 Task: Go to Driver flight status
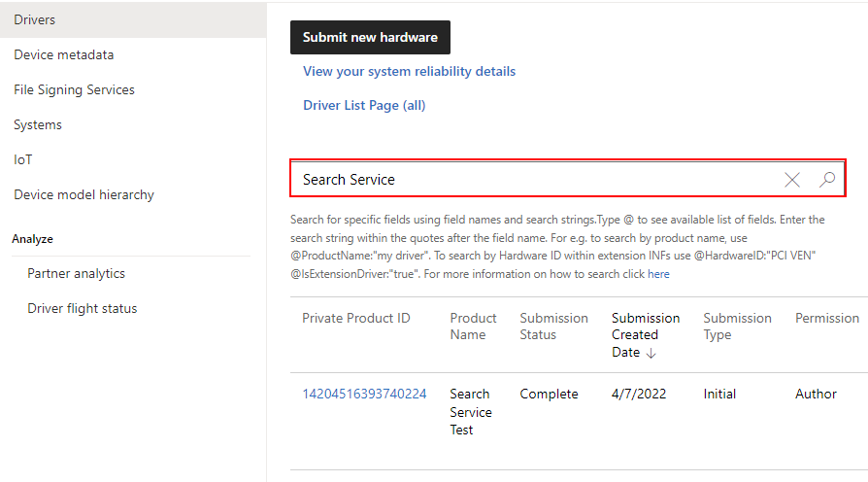tap(83, 308)
